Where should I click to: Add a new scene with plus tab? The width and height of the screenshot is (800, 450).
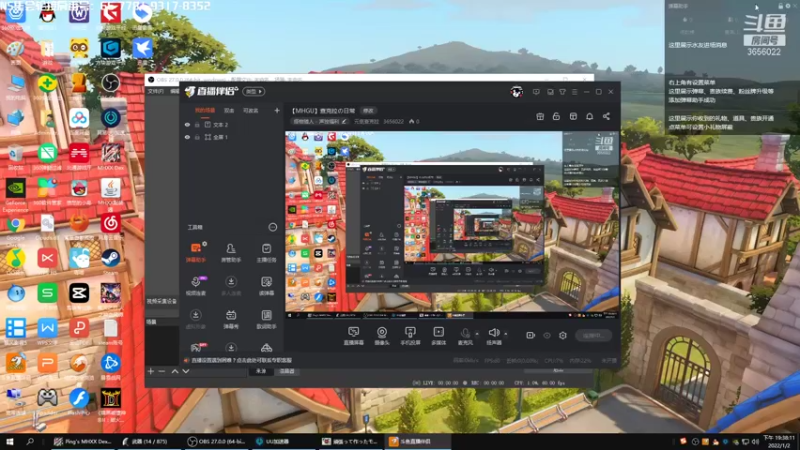pos(277,110)
